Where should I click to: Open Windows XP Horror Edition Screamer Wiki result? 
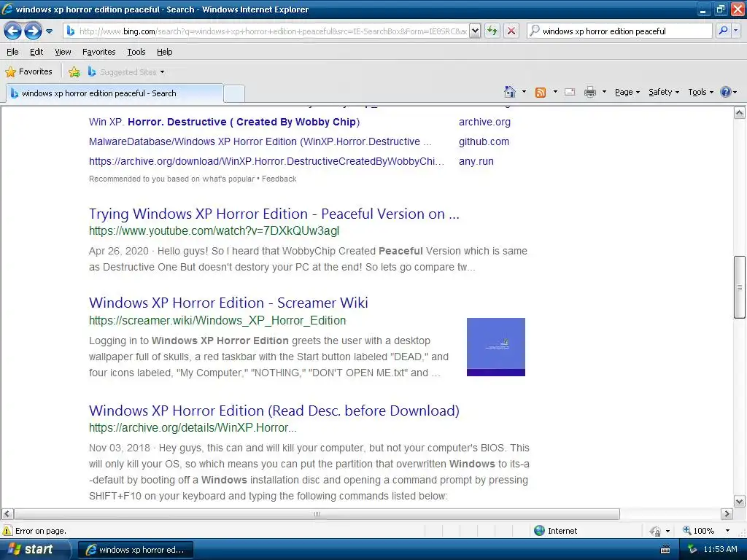(228, 303)
